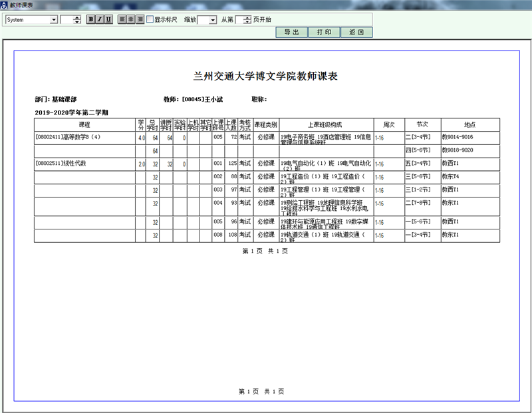Screen dimensions: 532x413
Task: Click the 导出 export button
Action: tap(291, 32)
